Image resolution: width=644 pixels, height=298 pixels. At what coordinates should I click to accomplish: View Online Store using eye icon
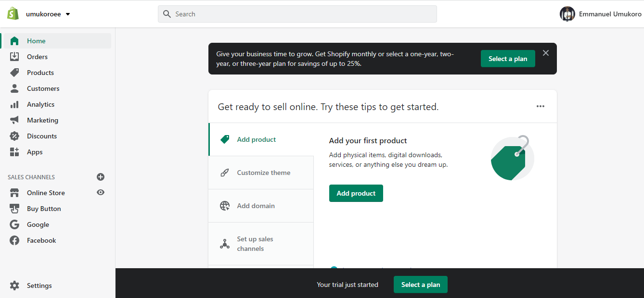(x=101, y=192)
